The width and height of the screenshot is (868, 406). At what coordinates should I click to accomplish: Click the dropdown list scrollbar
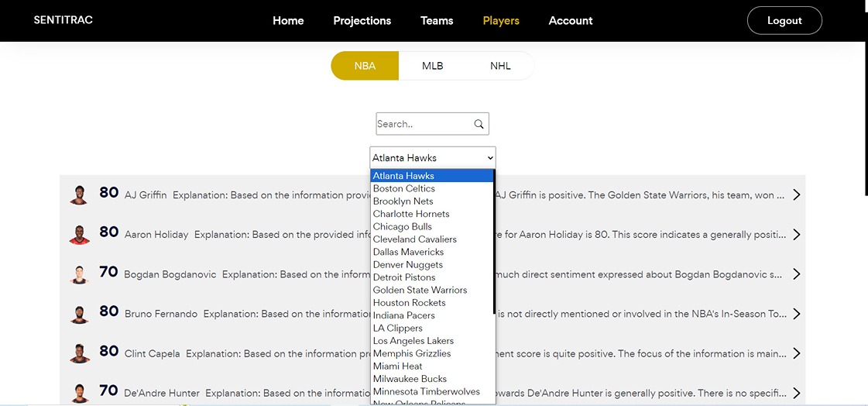[494, 242]
